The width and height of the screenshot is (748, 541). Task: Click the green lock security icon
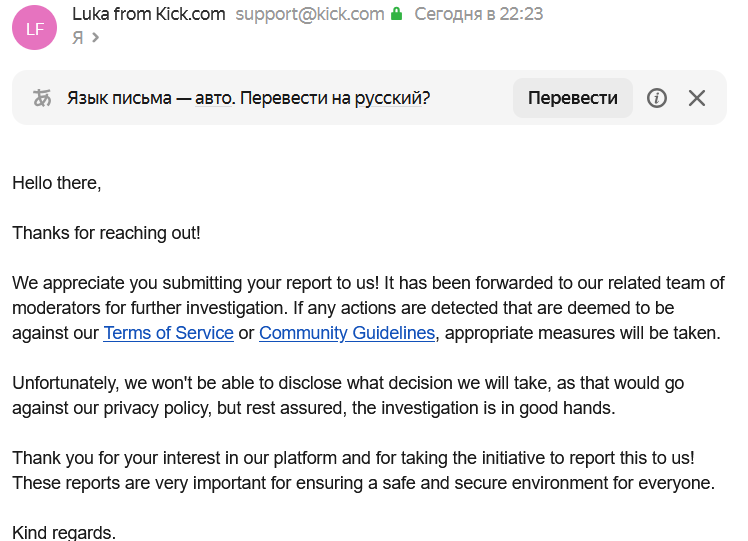[396, 14]
